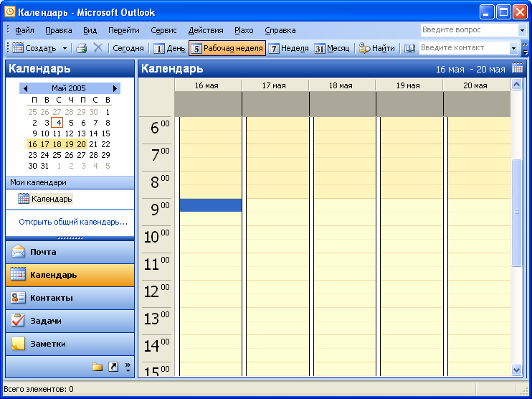Screen dimensions: 532x399
Task: Click the folder list icon in navigation pane
Action: coord(98,367)
